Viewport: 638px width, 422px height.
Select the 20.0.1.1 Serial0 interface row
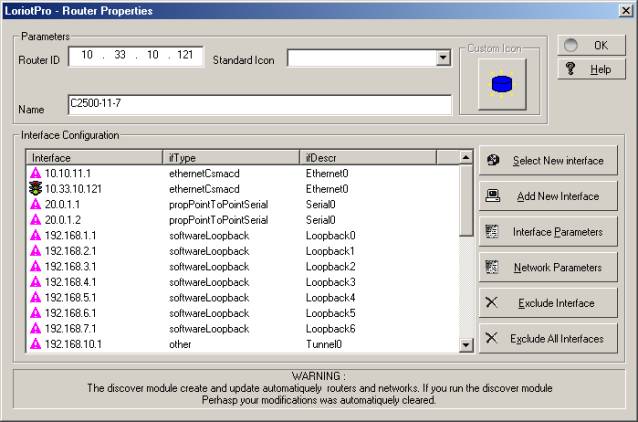point(150,203)
